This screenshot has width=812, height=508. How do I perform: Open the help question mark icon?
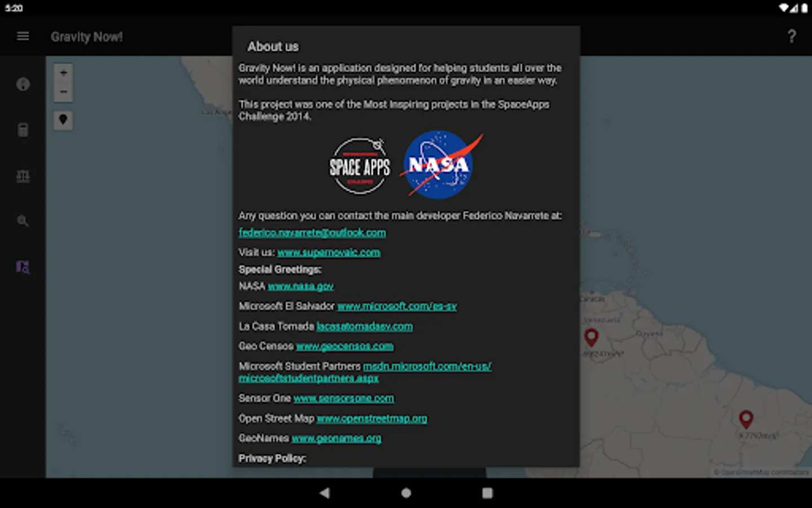coord(792,37)
